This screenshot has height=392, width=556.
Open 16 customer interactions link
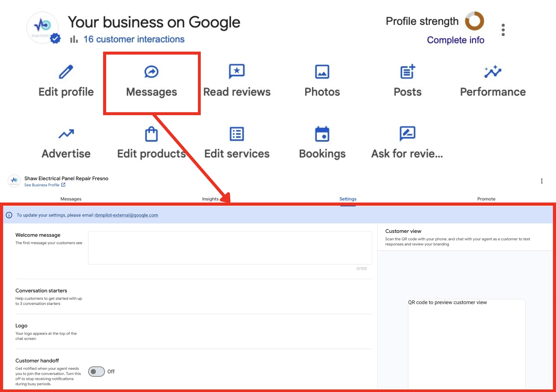[x=134, y=39]
